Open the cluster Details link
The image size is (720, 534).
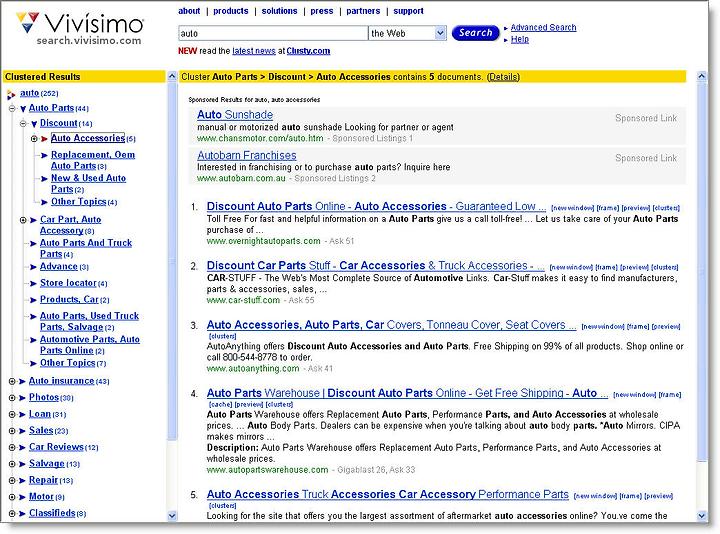point(503,77)
